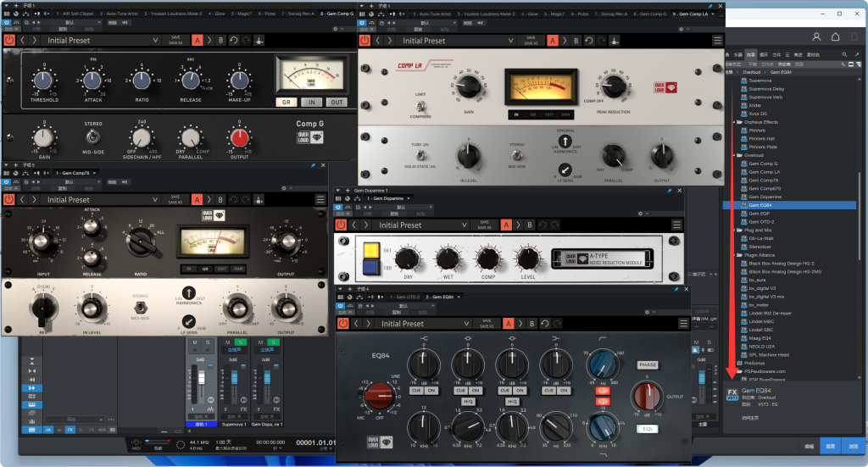The width and height of the screenshot is (868, 467).
Task: Toggle power button in Gem Comp76 plugin
Action: click(8, 199)
